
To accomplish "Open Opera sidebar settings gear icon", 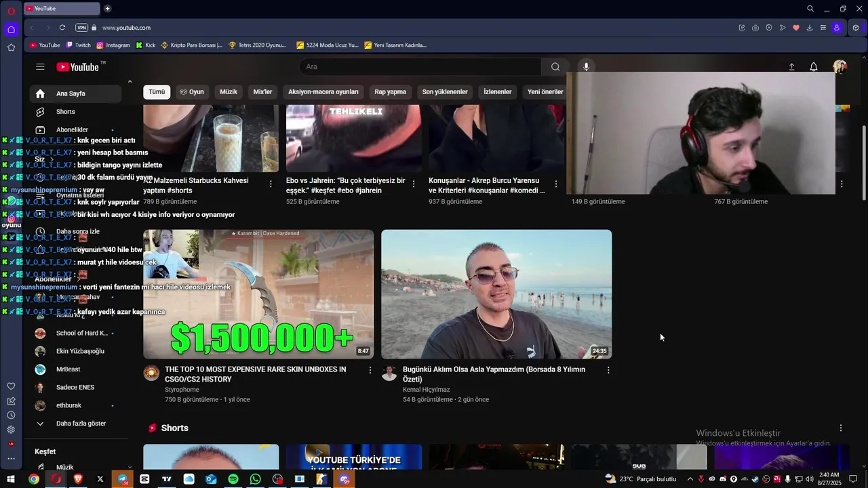I will pos(11,430).
